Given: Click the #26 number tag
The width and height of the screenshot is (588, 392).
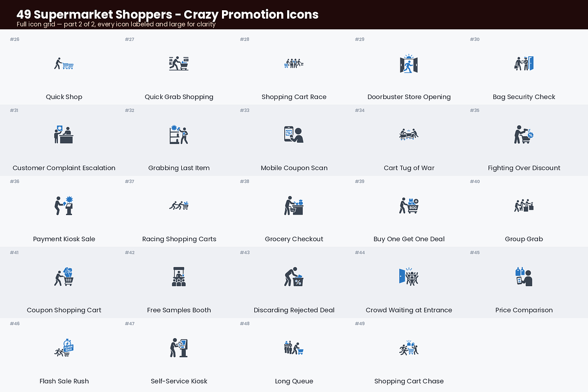Looking at the screenshot, I should [x=15, y=39].
